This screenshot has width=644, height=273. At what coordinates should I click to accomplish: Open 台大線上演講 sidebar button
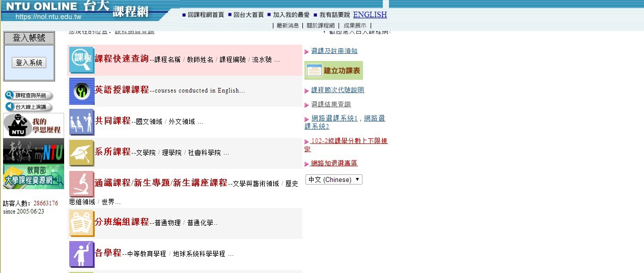pos(29,107)
